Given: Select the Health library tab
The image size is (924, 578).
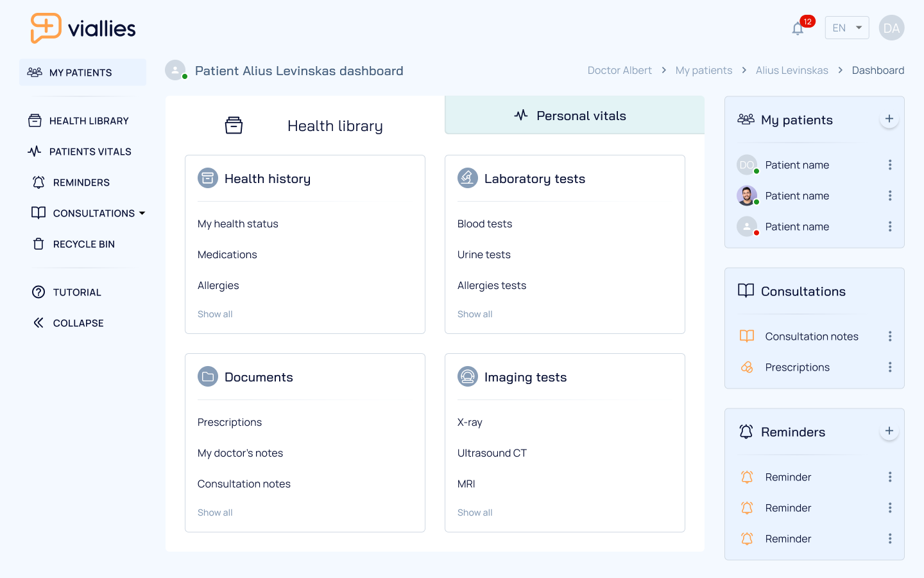Looking at the screenshot, I should (305, 125).
